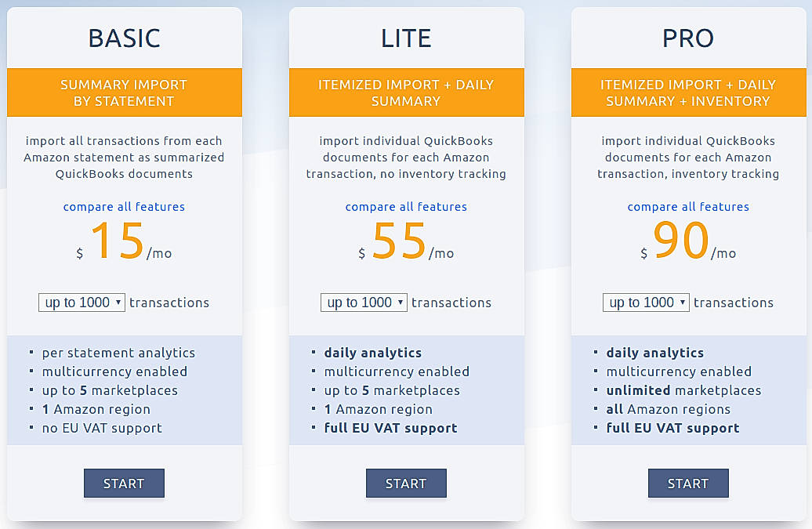Start the LITE subscription
Image resolution: width=812 pixels, height=529 pixels.
[406, 483]
